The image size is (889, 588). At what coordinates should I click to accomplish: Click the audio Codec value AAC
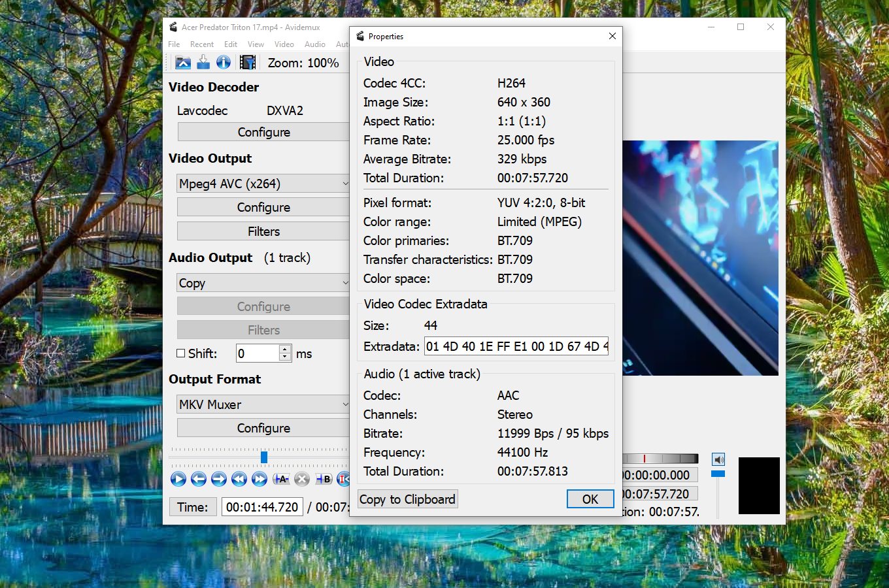[x=508, y=395]
